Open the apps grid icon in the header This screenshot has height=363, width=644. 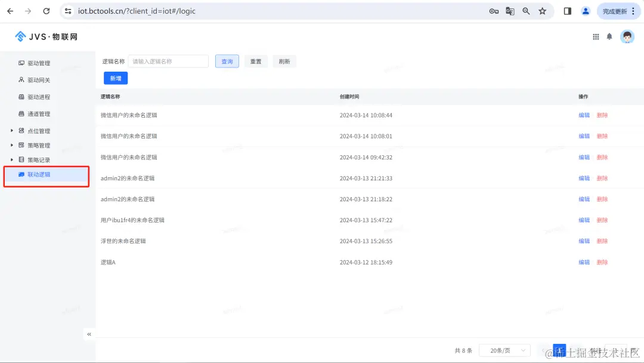click(596, 36)
